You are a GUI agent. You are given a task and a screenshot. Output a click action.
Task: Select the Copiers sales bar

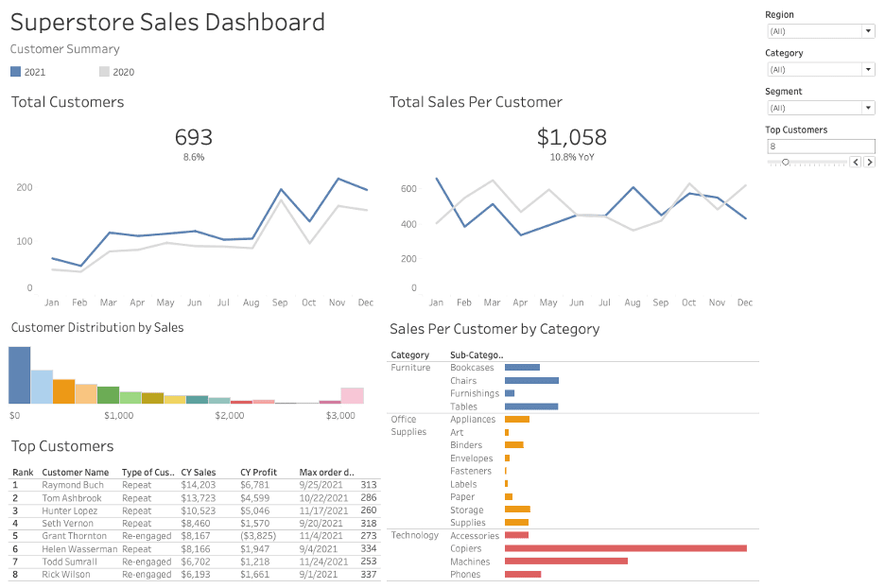pyautogui.click(x=625, y=548)
